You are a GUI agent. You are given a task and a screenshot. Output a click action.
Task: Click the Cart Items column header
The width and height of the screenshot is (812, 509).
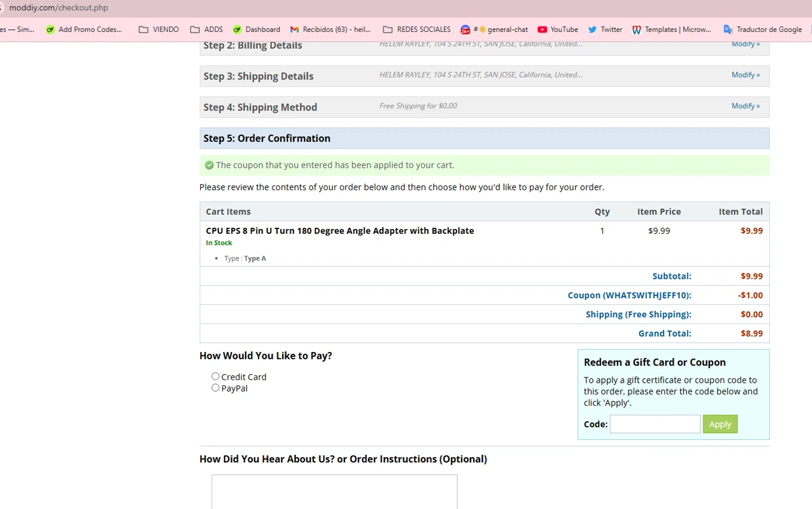(228, 212)
